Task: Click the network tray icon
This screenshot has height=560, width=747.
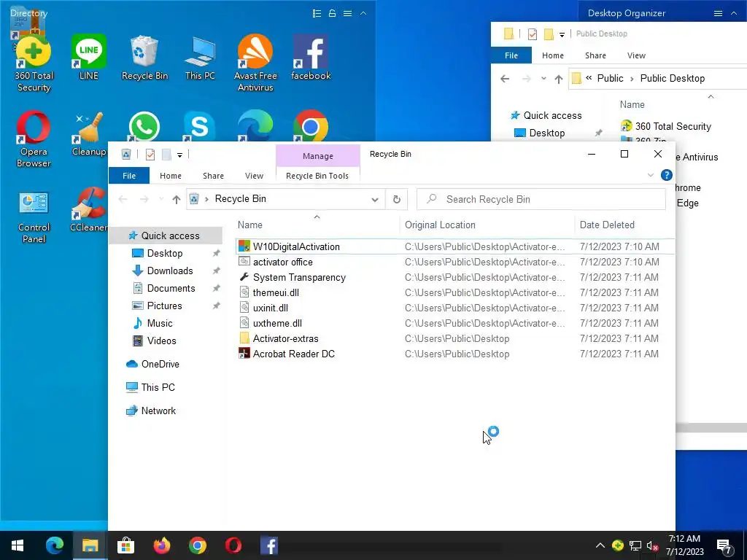Action: click(635, 546)
